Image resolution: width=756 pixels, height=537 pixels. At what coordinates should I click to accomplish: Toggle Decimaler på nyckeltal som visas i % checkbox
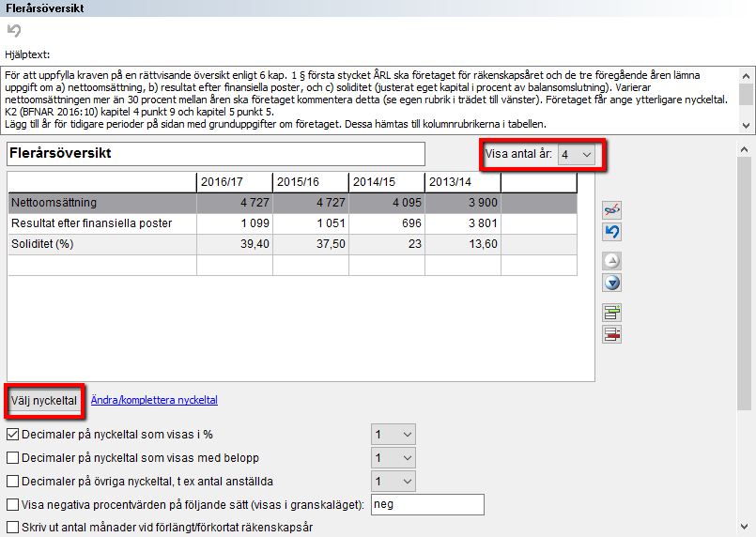(13, 435)
